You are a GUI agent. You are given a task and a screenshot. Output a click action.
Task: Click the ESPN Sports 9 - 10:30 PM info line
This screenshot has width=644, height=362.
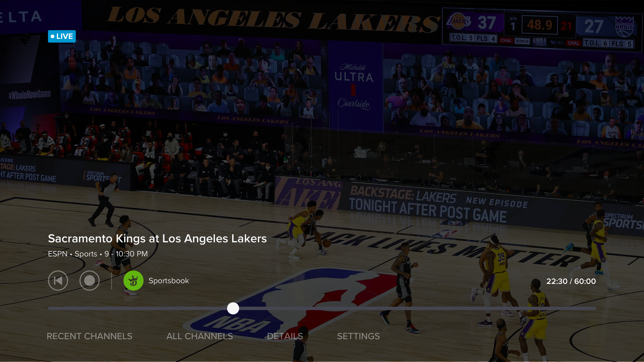pos(98,254)
